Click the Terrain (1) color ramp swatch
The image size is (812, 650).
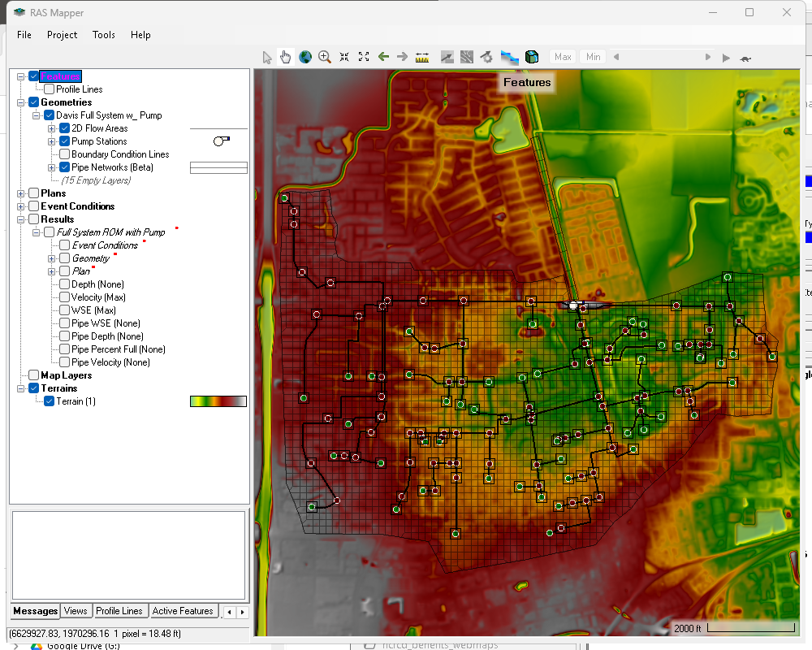click(x=218, y=401)
